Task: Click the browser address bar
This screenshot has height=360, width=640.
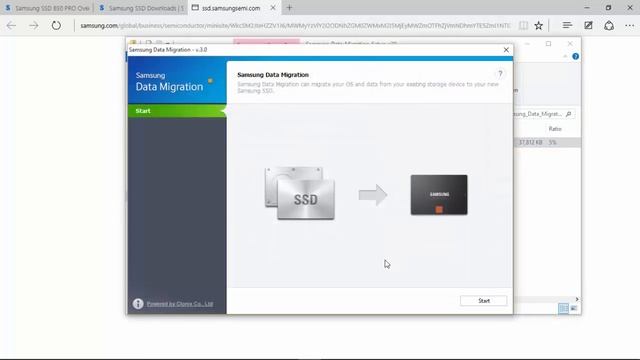Action: point(295,26)
